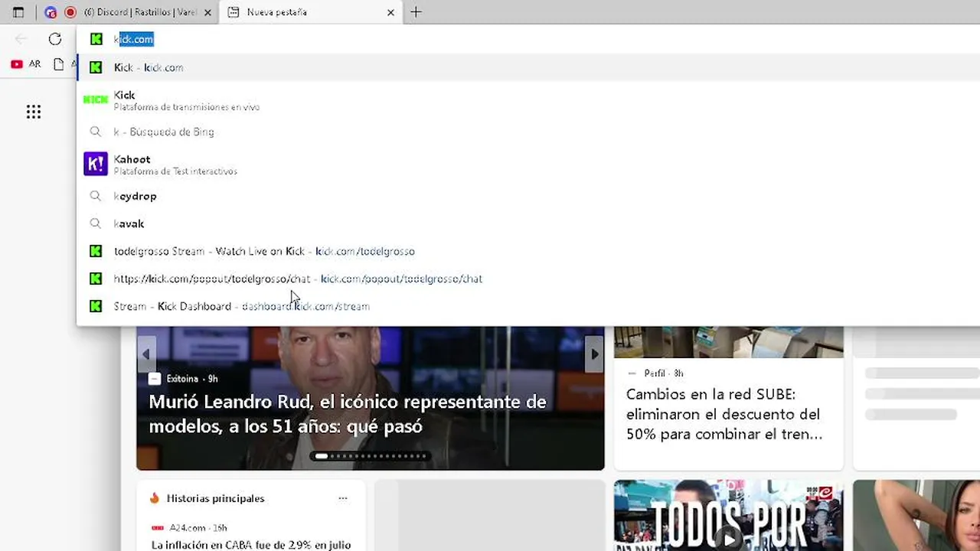Go to previous carousel news slide
Image resolution: width=980 pixels, height=551 pixels.
(146, 354)
